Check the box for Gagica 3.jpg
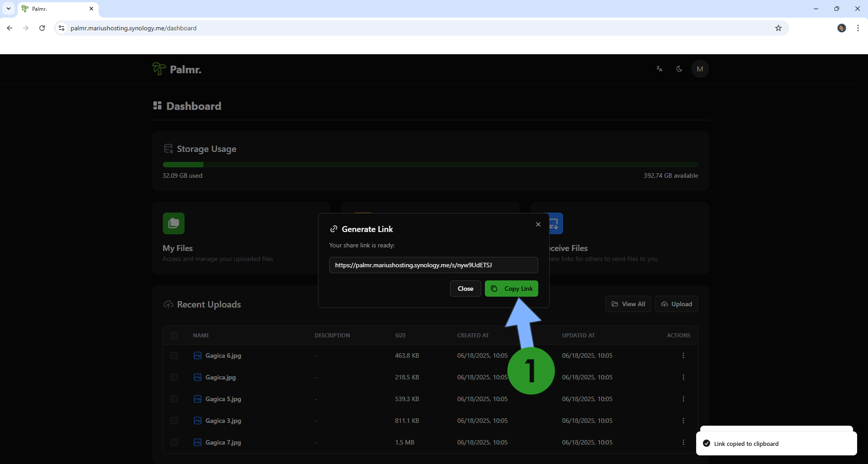 [174, 421]
